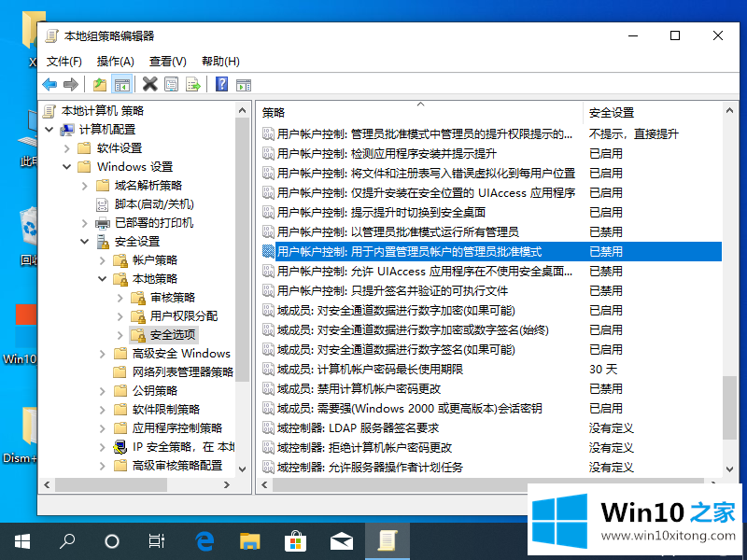Open Microsoft Store from taskbar
The image size is (747, 560).
(295, 541)
